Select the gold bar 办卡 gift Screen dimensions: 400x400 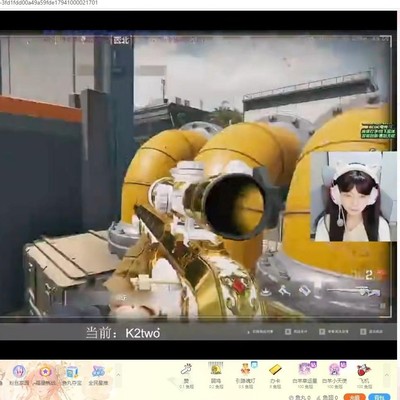tap(274, 376)
